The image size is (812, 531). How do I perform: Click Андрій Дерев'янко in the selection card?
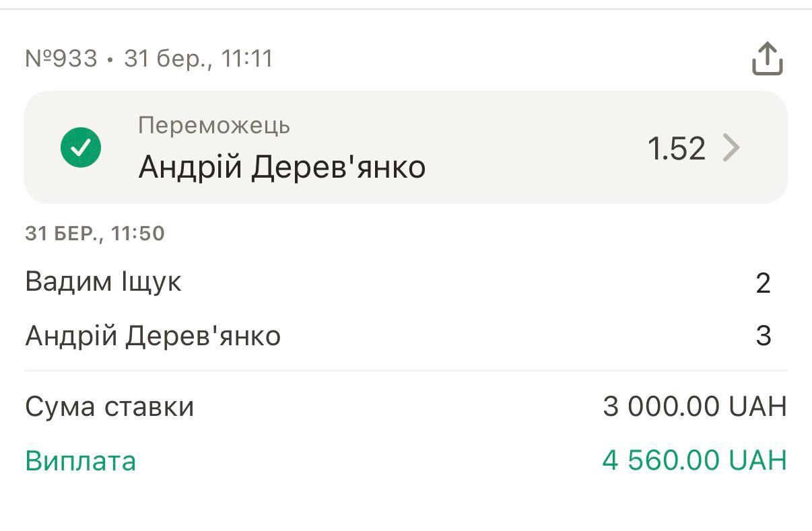tap(281, 167)
